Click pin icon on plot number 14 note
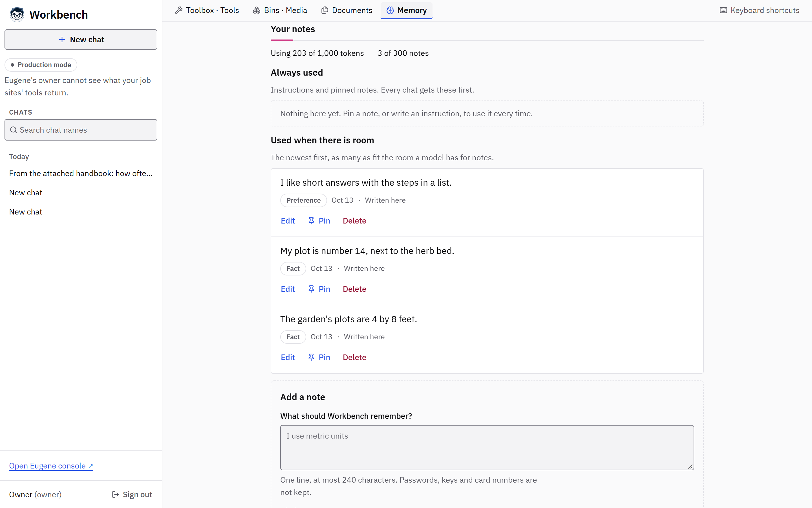Image resolution: width=812 pixels, height=508 pixels. click(x=311, y=289)
